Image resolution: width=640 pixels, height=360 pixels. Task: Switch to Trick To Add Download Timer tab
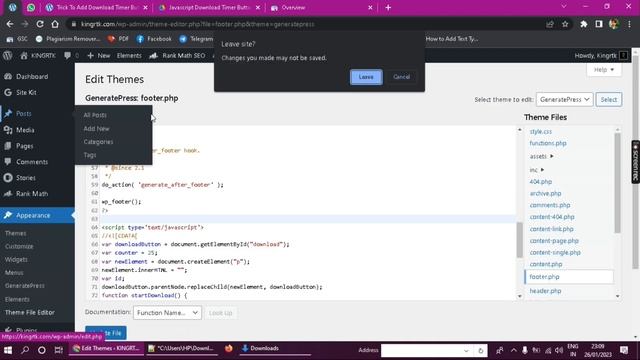tap(96, 7)
